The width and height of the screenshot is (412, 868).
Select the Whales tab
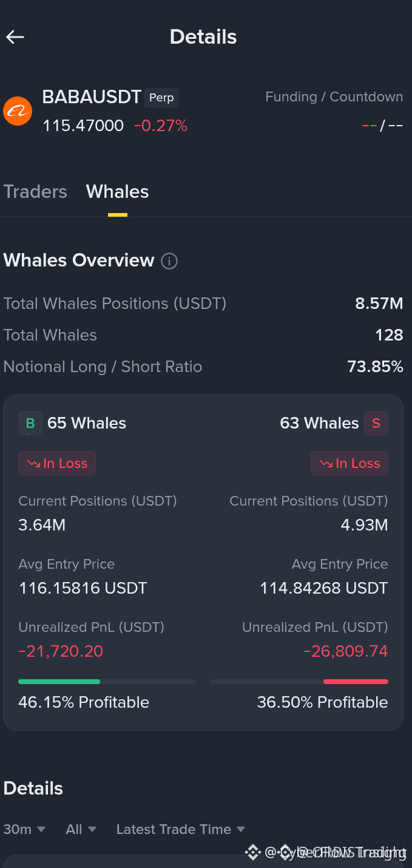117,192
